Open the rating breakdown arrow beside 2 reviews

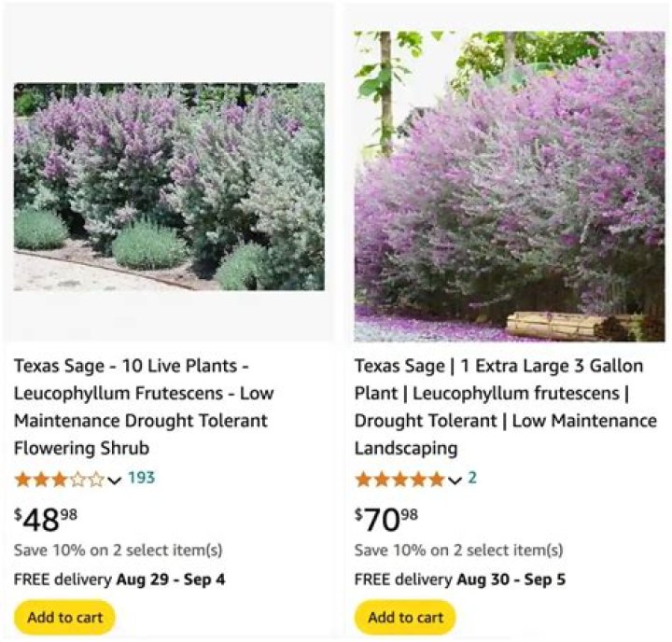[x=455, y=481]
